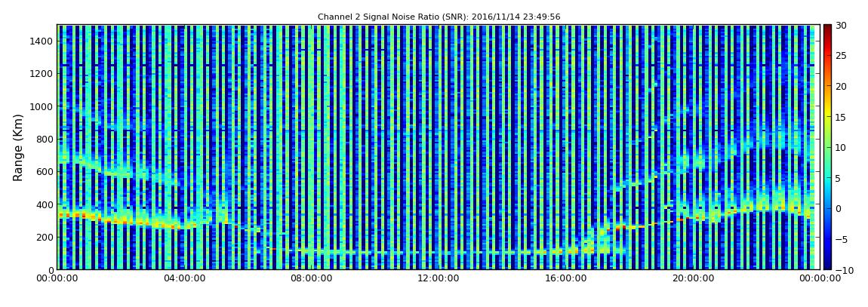
Task: Click the 1400 y-axis tick label
Action: 42,41
